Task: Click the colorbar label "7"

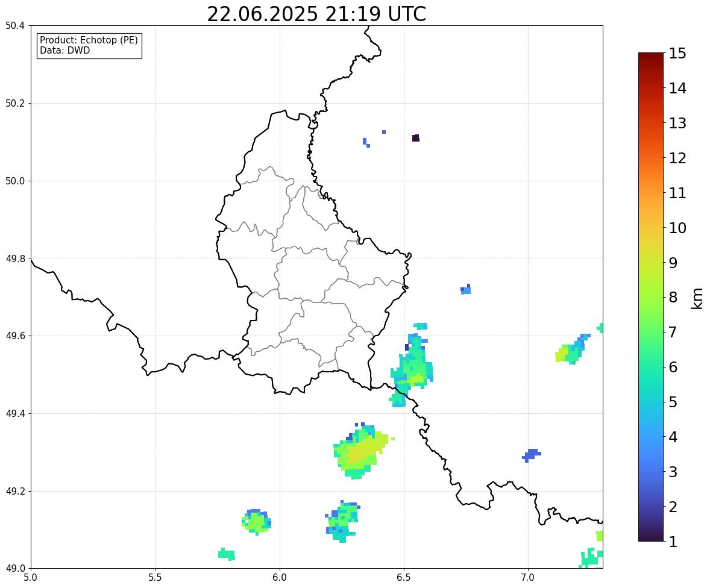Action: pos(673,332)
